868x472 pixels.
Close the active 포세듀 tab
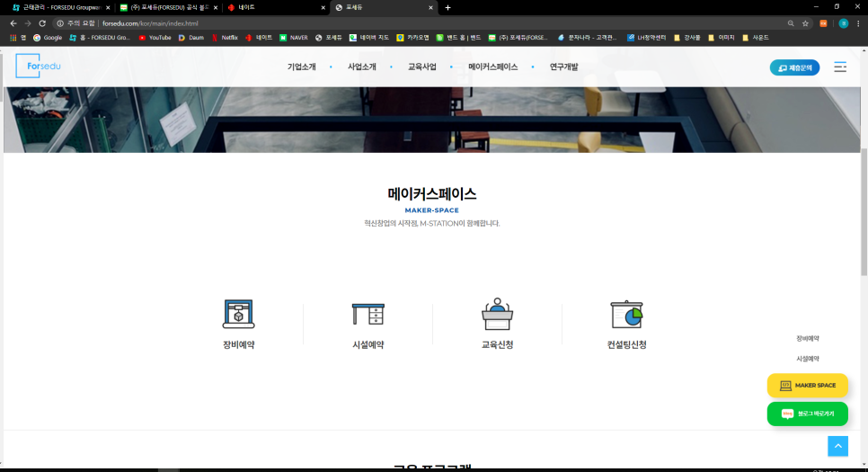coord(430,8)
